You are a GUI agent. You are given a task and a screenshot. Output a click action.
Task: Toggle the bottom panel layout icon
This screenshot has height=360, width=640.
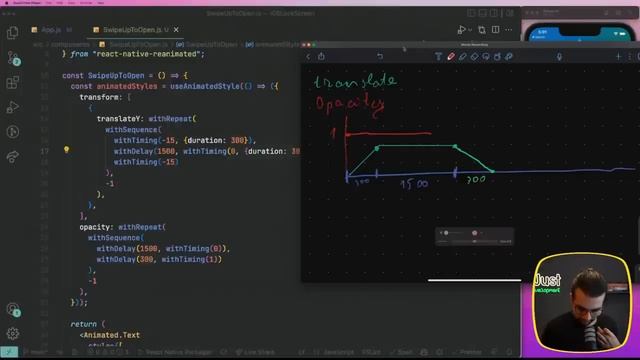coord(482,13)
